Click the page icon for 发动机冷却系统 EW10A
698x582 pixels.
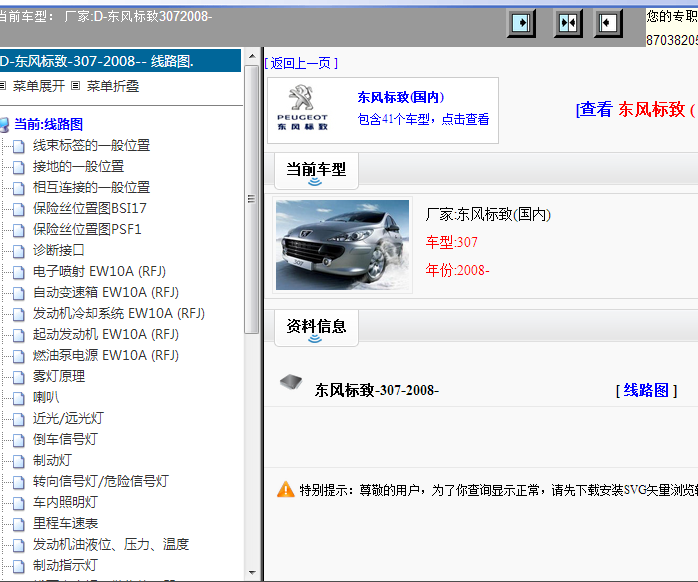(x=18, y=314)
